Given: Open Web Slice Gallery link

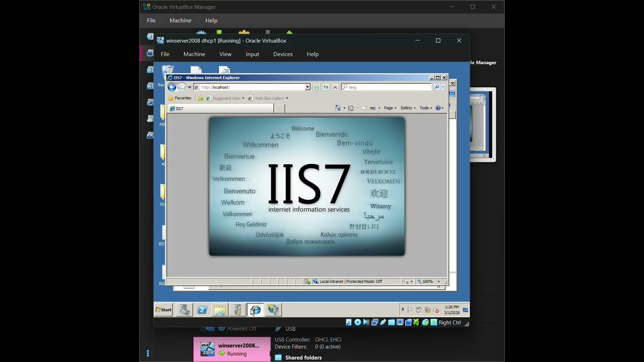Looking at the screenshot, I should coord(269,98).
